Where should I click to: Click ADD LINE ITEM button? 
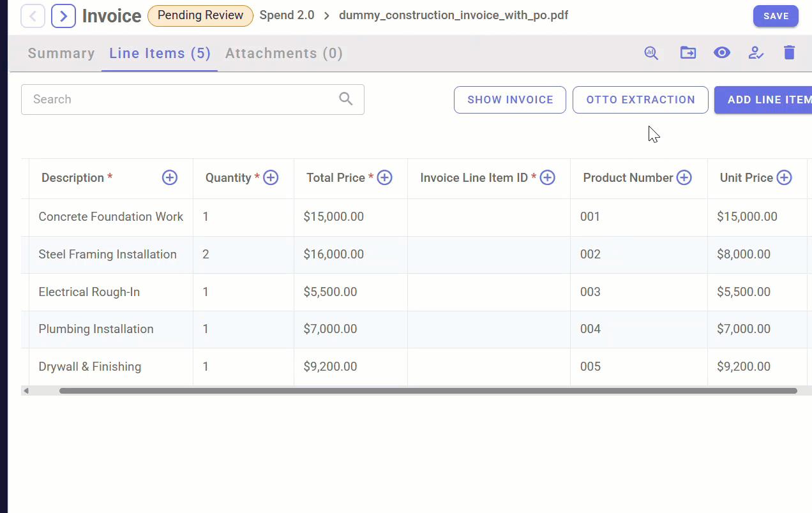tap(763, 100)
